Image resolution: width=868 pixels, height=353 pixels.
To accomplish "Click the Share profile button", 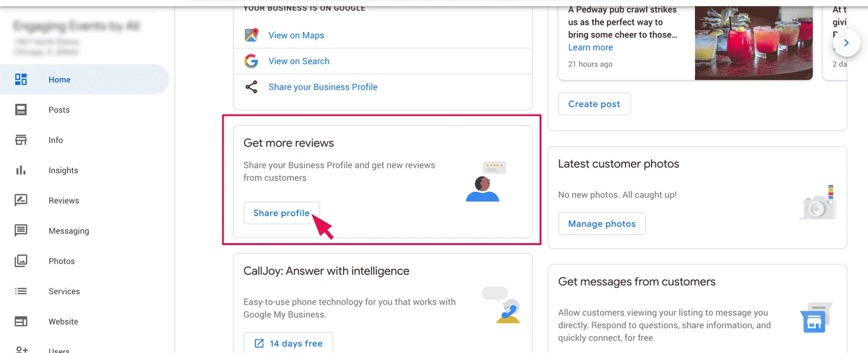I will [282, 213].
